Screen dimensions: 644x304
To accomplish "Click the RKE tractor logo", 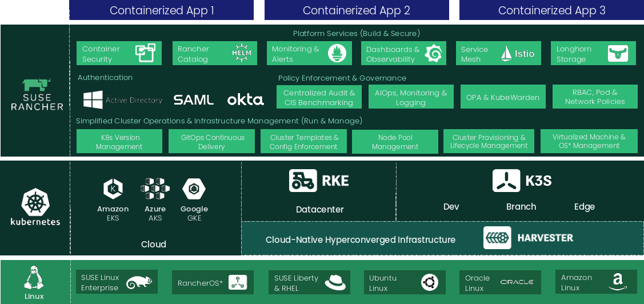I will coord(303,181).
